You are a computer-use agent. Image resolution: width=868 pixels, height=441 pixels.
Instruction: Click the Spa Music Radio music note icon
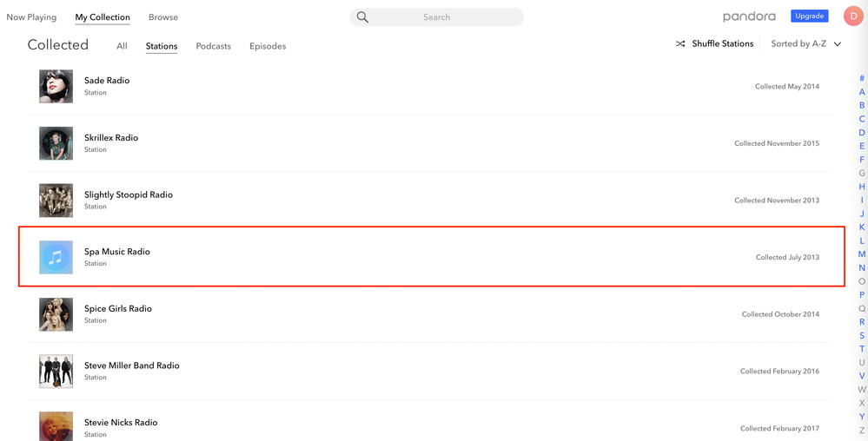click(56, 257)
